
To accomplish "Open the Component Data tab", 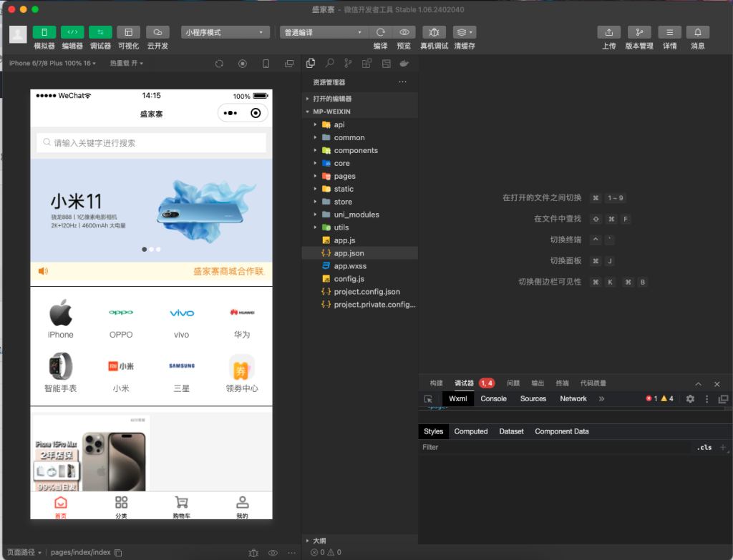I will [561, 431].
